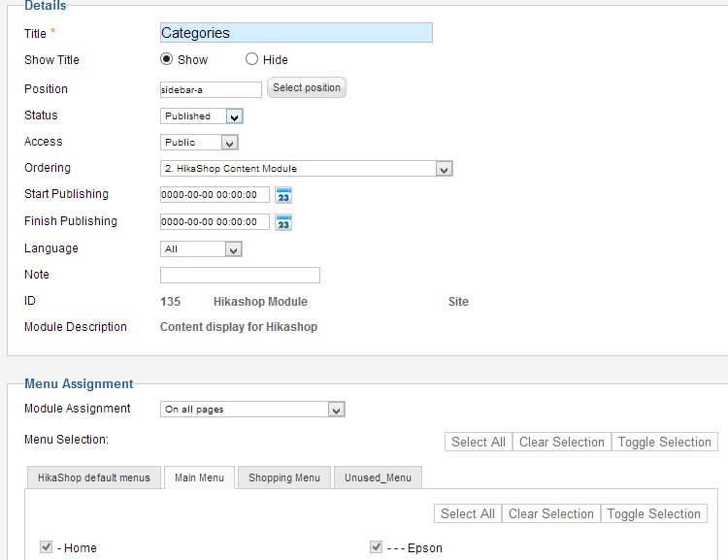728x560 pixels.
Task: Toggle the Epson menu item checkbox
Action: (376, 547)
